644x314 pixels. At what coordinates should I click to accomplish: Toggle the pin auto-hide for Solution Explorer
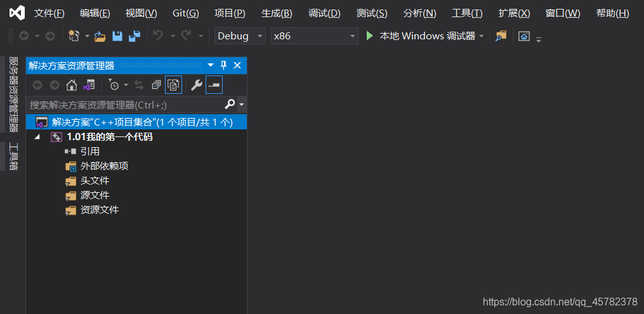[223, 65]
